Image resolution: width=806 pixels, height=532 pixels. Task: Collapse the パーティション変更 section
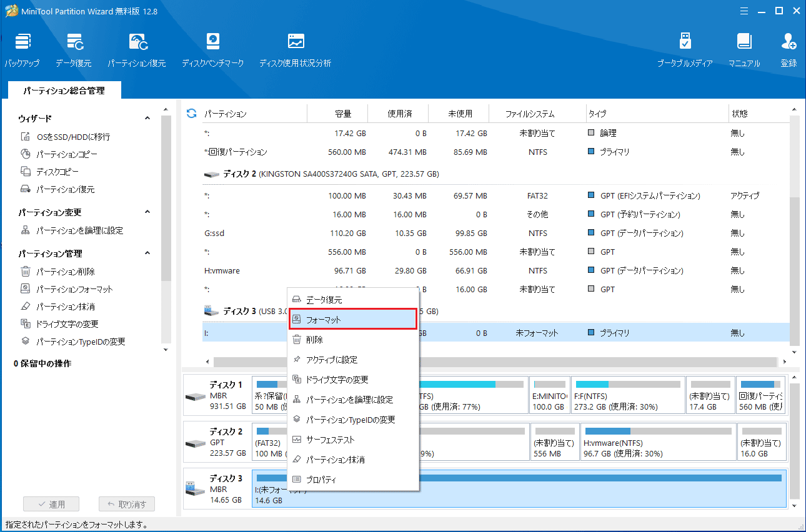(x=147, y=212)
